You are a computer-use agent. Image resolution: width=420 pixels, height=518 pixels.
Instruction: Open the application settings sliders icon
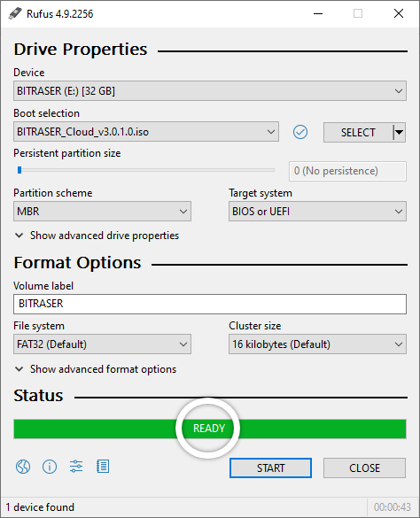(76, 467)
